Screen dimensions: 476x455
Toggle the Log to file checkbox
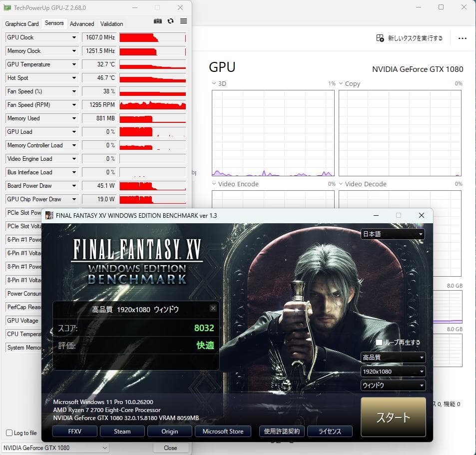point(9,433)
